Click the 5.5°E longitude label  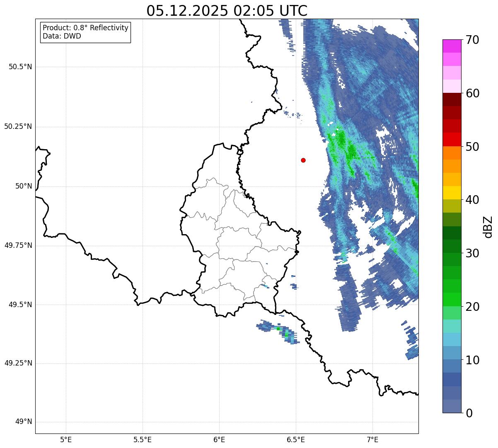143,439
